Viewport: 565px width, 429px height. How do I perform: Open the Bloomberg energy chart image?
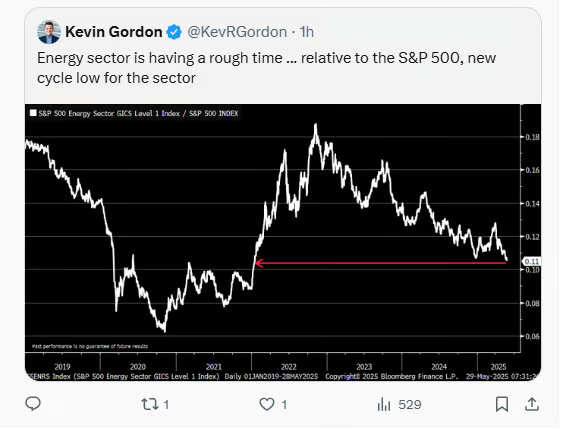point(283,242)
